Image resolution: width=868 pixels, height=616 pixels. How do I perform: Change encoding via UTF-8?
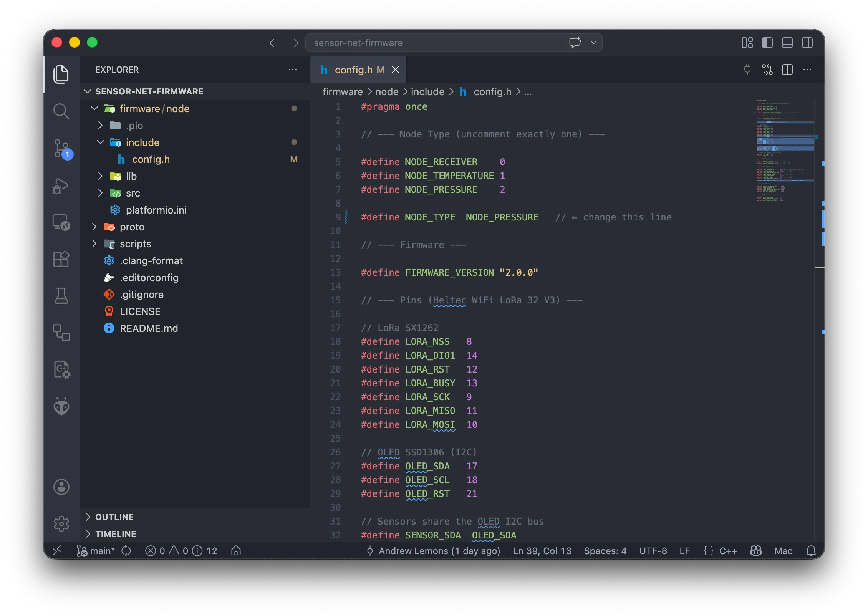point(653,551)
